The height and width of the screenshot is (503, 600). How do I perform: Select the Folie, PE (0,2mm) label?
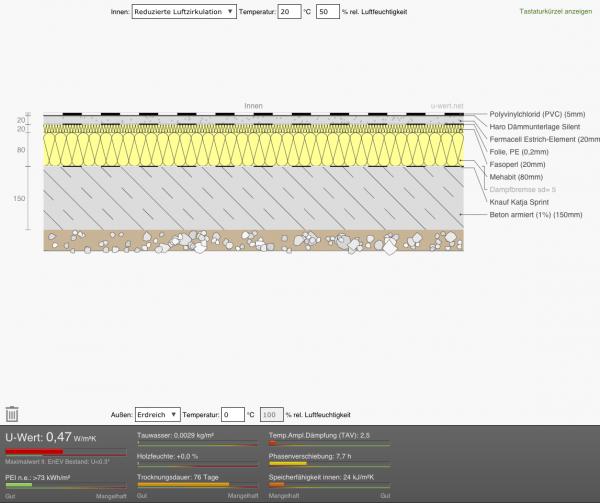click(523, 152)
